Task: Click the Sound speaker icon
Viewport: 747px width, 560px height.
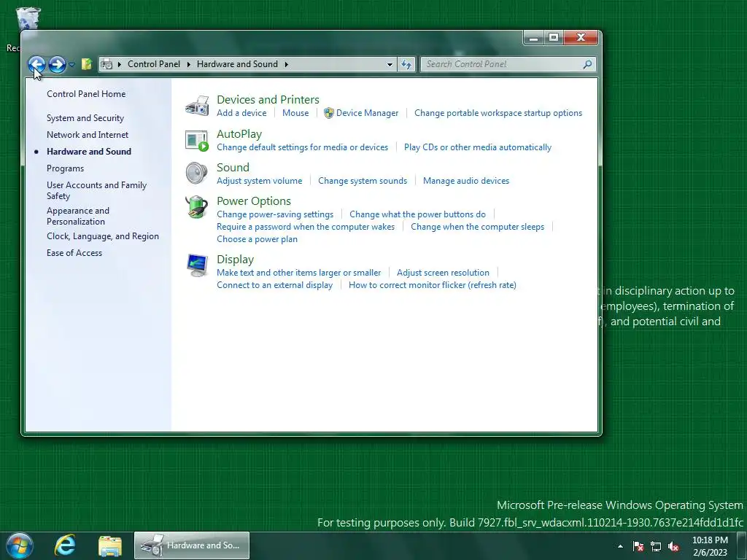Action: pos(197,174)
